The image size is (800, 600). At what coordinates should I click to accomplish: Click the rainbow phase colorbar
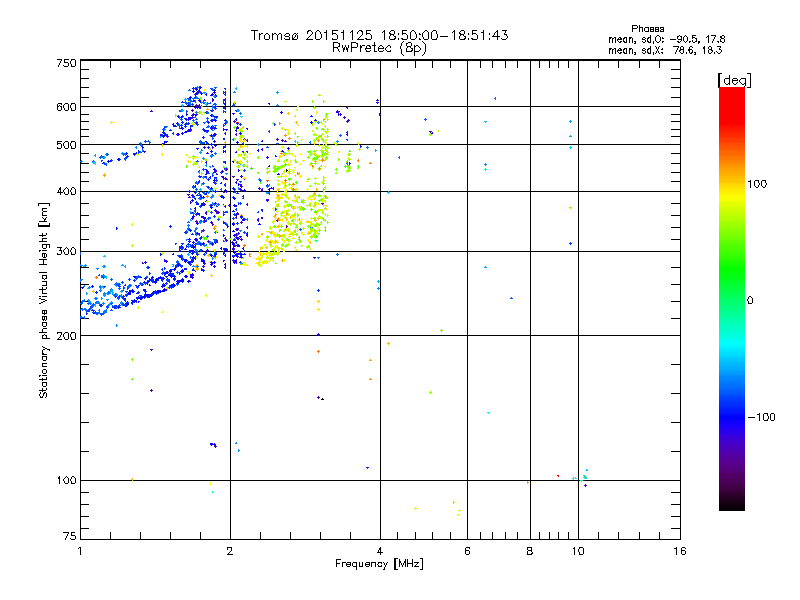732,298
